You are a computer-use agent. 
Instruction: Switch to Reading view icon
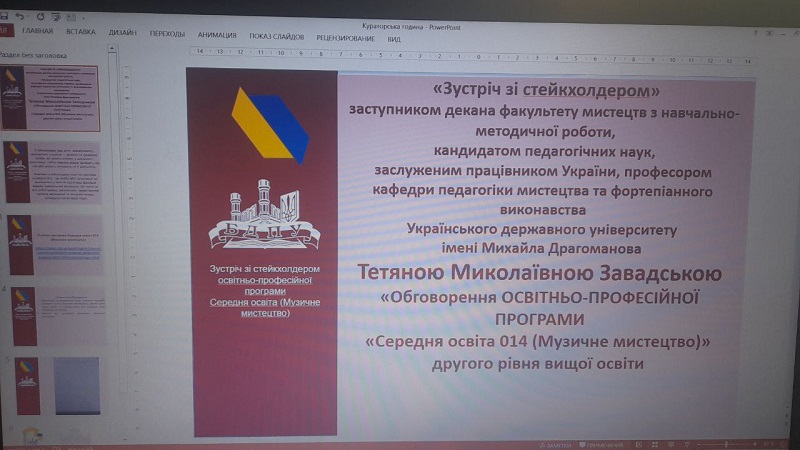tap(671, 445)
